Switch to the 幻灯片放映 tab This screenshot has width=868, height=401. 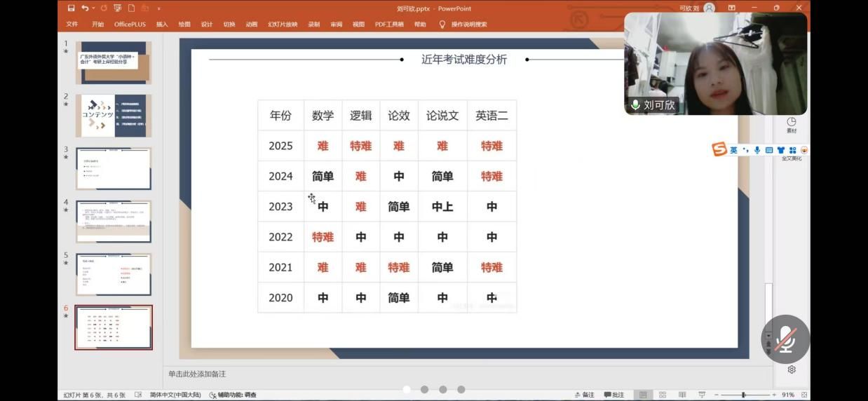282,24
